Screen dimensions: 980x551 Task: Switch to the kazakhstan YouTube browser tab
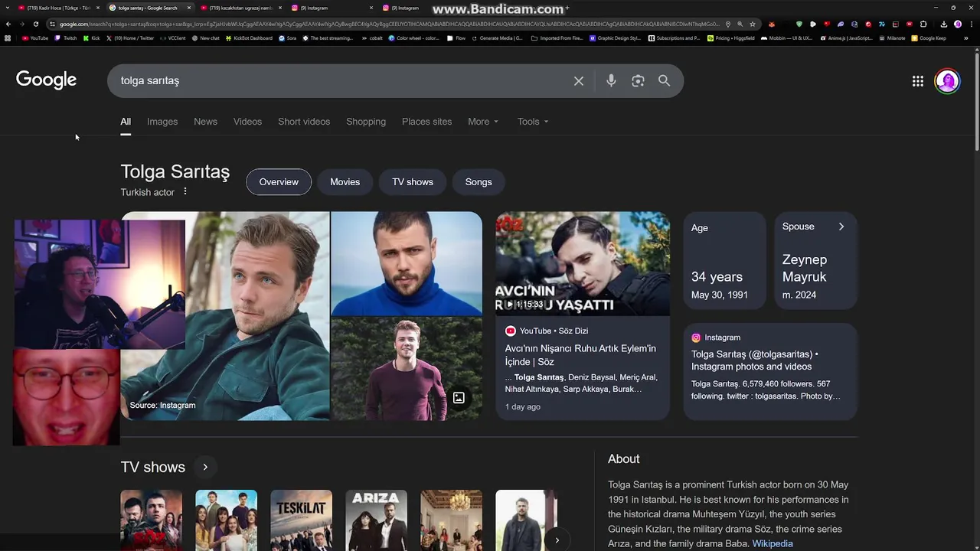242,8
